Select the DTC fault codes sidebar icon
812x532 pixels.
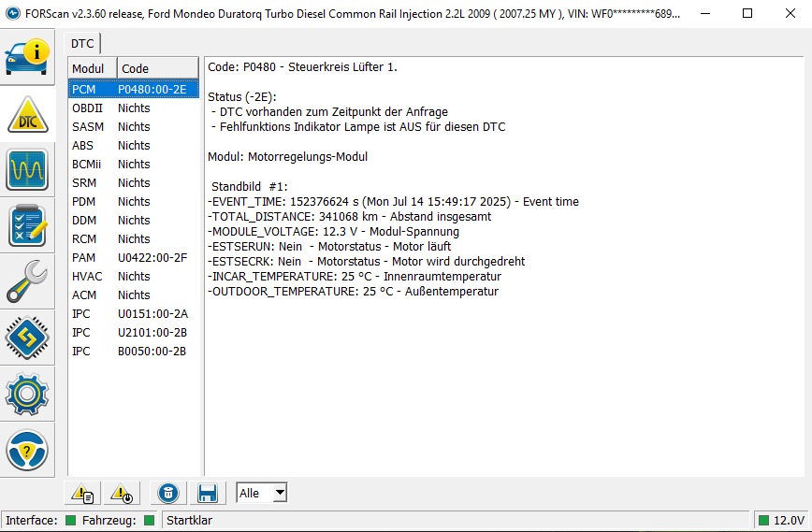[27, 113]
